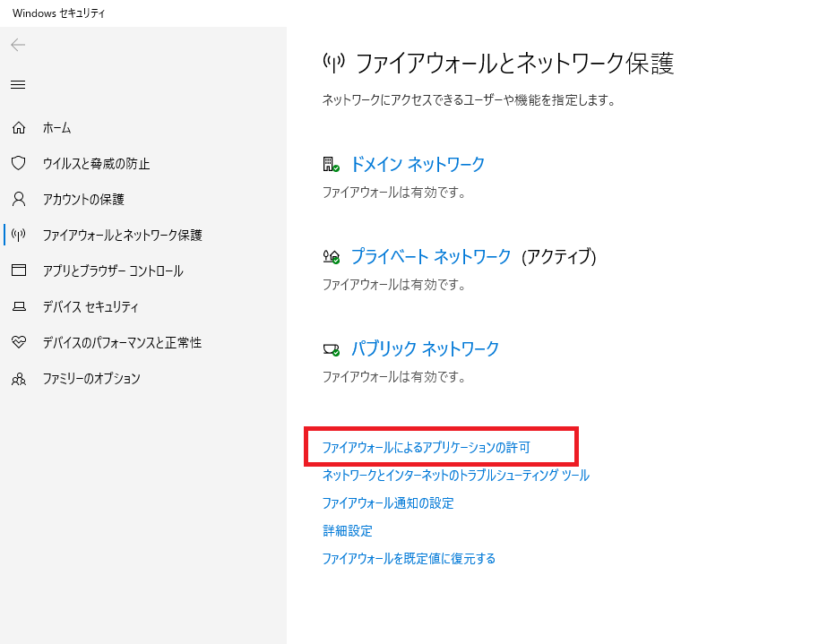The image size is (819, 644).
Task: Click the device performance heart icon
Action: 19,342
